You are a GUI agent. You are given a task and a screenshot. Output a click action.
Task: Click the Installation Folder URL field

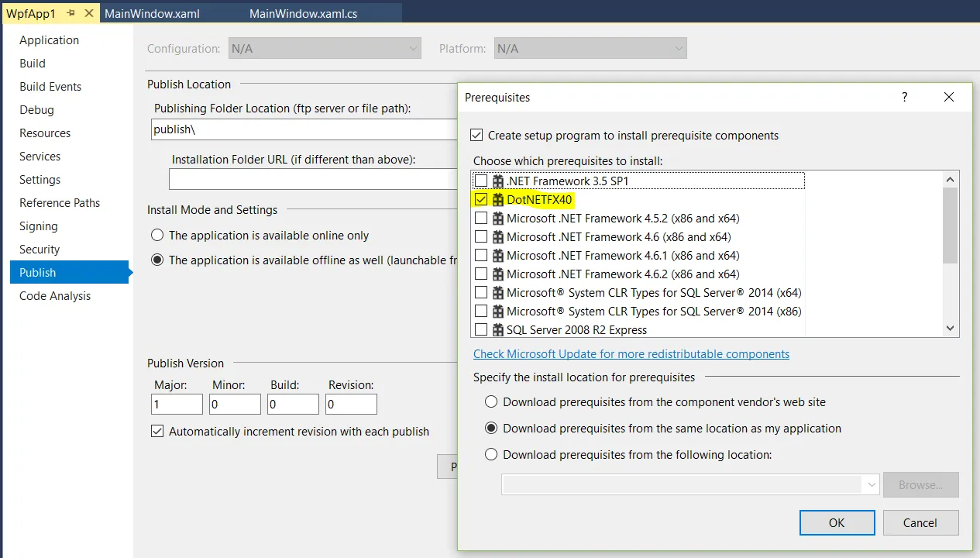[x=314, y=180]
